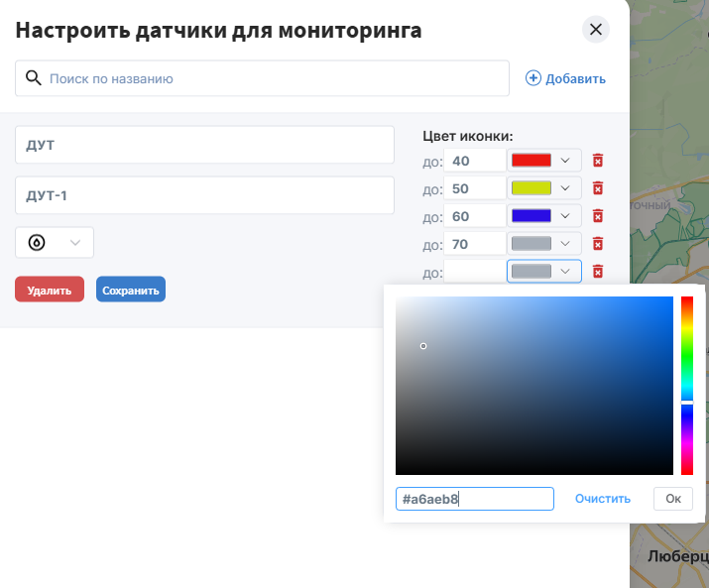Close the sensor settings dialog
709x588 pixels.
596,30
